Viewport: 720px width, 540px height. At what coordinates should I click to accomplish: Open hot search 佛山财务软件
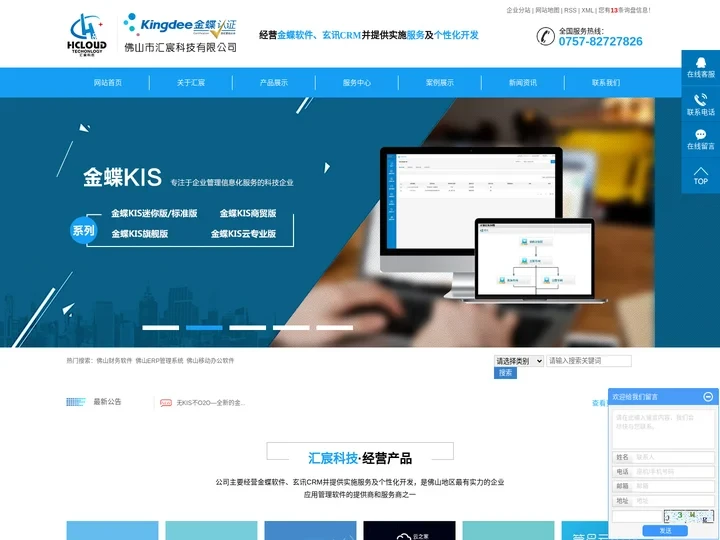pyautogui.click(x=114, y=361)
